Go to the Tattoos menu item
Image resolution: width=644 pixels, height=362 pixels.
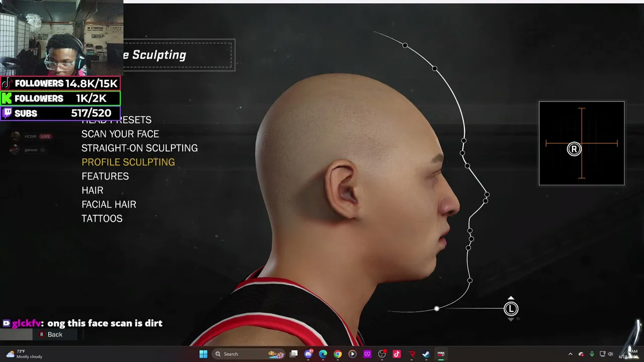(102, 218)
